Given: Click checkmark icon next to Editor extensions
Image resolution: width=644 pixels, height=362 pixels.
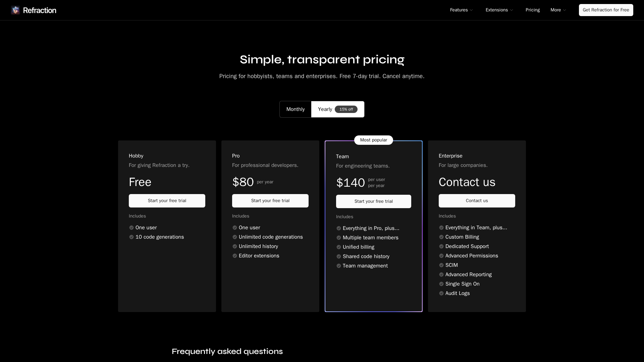Looking at the screenshot, I should click(235, 256).
